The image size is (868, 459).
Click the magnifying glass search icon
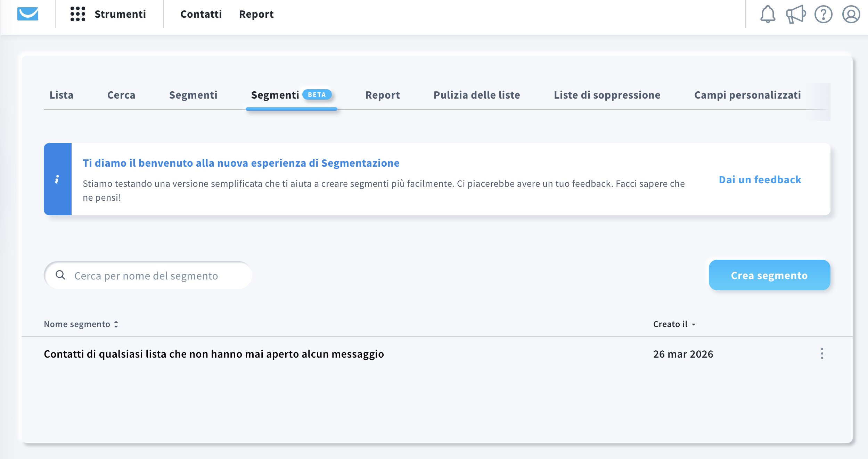coord(60,275)
